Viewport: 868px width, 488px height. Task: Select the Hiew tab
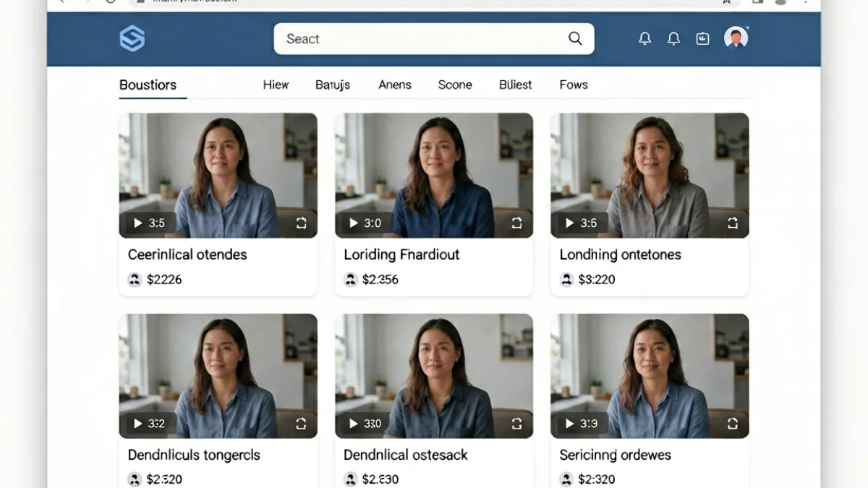[x=276, y=85]
